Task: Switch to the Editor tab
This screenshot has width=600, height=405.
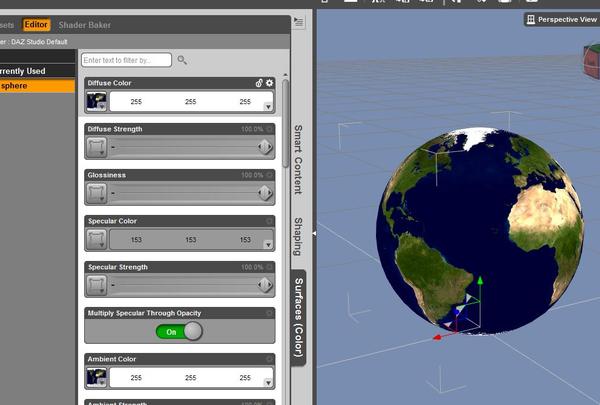Action: [36, 24]
